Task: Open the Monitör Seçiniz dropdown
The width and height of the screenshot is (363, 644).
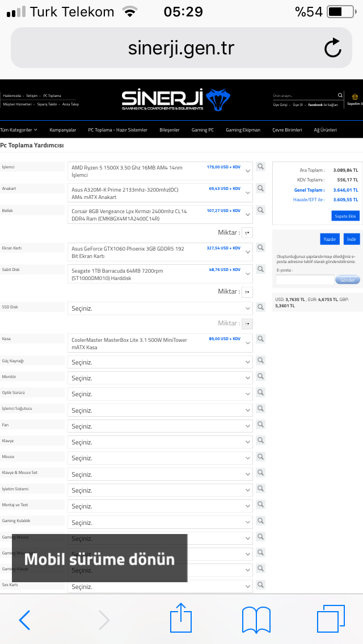Action: click(x=160, y=378)
